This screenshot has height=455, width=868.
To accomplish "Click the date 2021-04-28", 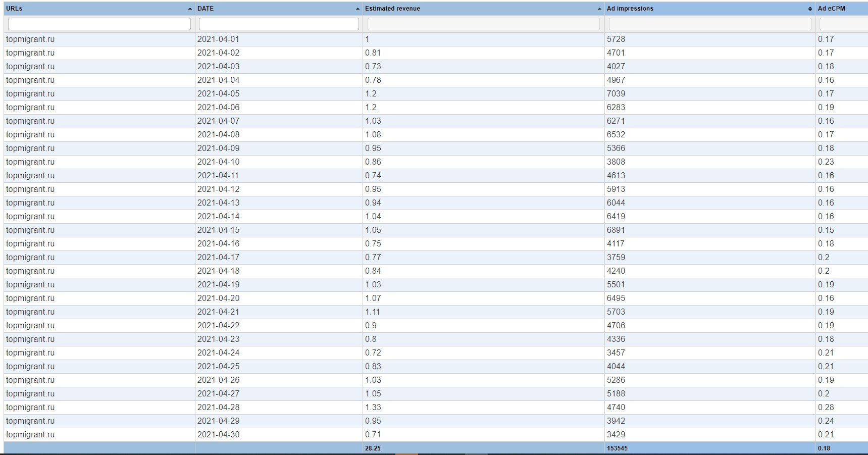I will (x=219, y=408).
